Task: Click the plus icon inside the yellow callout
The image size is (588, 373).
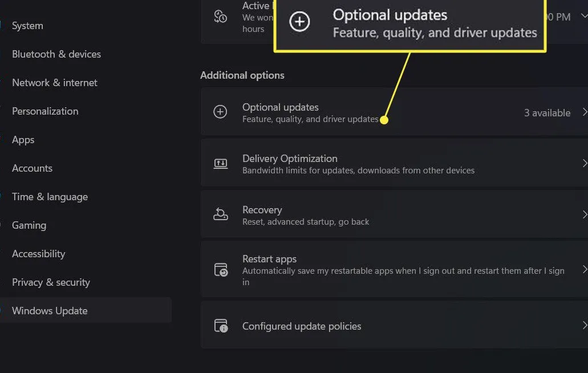Action: pyautogui.click(x=299, y=22)
